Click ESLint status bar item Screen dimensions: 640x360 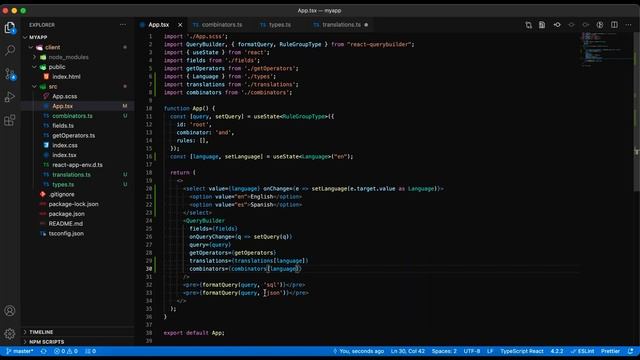click(x=582, y=351)
